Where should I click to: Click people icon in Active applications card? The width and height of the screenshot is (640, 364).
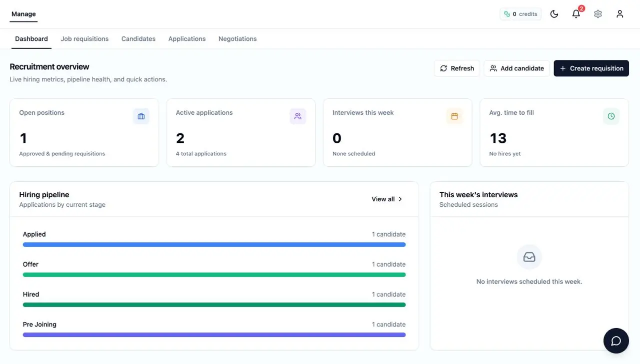coord(298,116)
